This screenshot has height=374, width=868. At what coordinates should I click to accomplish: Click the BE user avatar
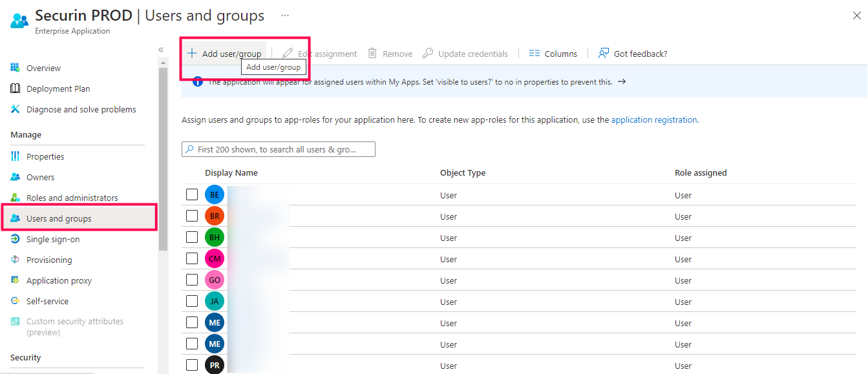[x=215, y=195]
